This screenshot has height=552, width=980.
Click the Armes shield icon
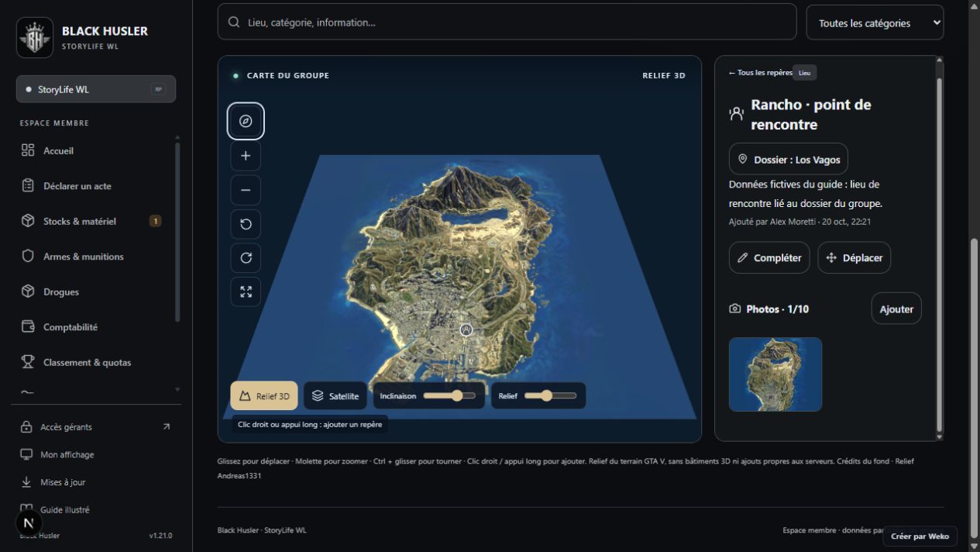(28, 257)
